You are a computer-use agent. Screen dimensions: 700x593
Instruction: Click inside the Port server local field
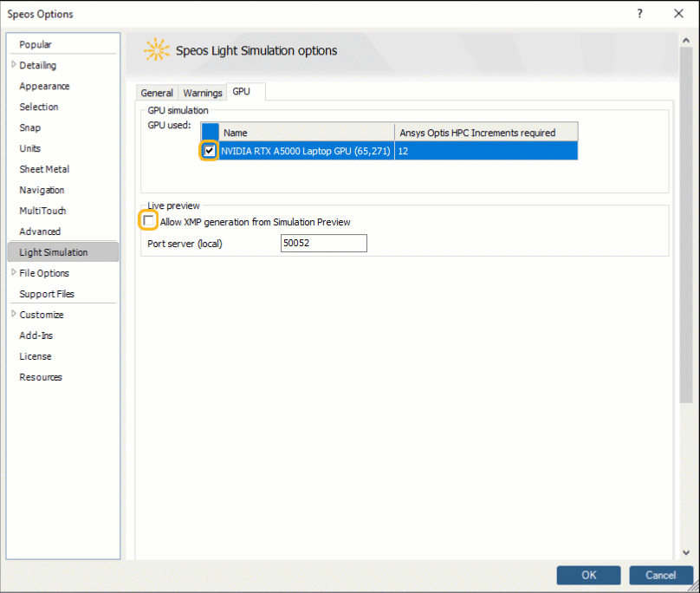click(323, 244)
